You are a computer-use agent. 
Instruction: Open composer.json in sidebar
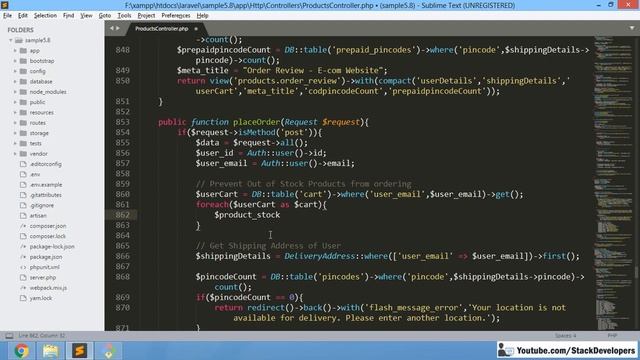point(48,226)
